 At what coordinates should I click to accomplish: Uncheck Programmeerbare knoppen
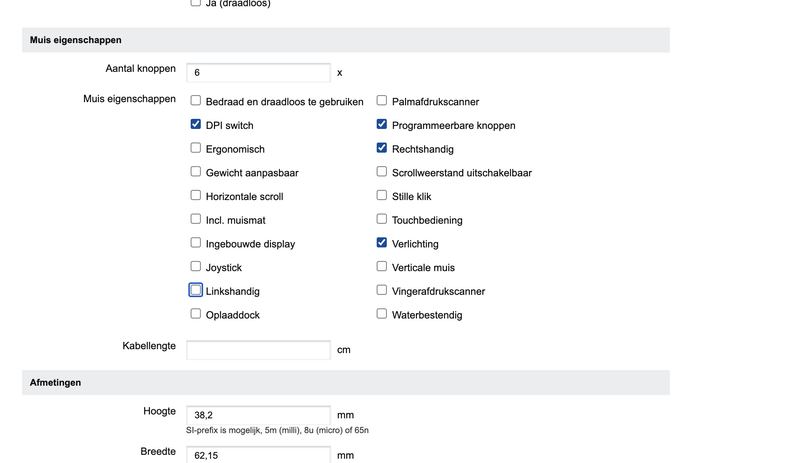(x=382, y=125)
